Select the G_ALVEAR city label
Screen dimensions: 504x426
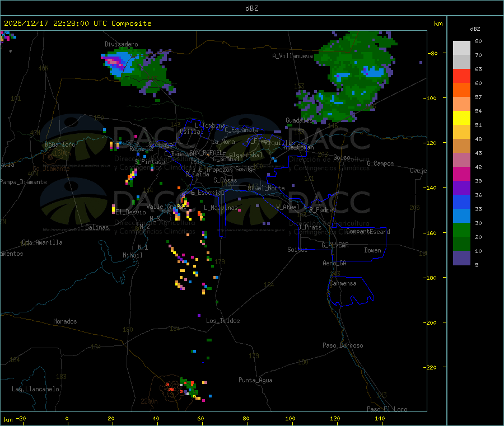pos(335,245)
